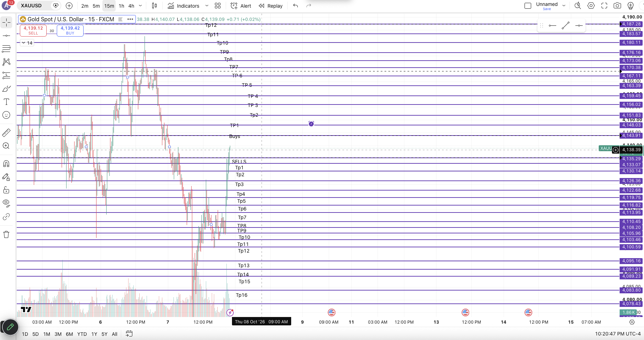Open the go to date calendar
Screen dimensions: 644x340
coord(129,334)
